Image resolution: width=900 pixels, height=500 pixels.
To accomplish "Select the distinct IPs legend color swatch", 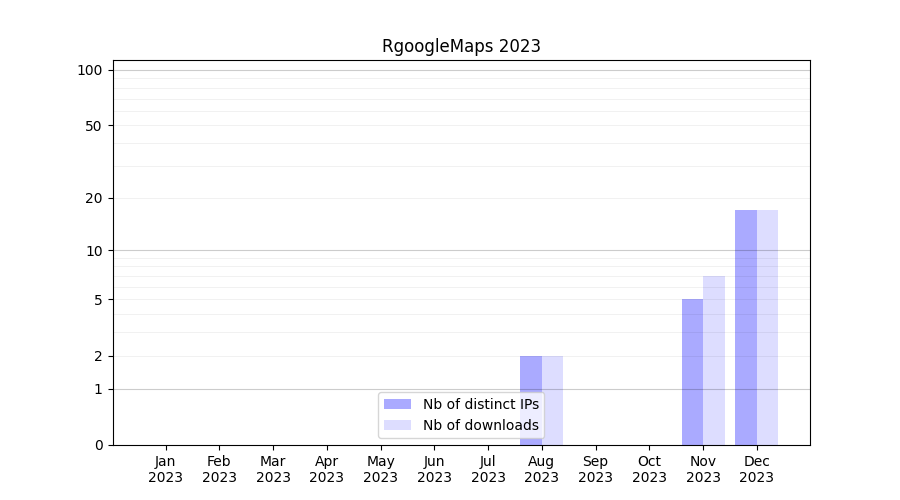I will click(x=397, y=404).
